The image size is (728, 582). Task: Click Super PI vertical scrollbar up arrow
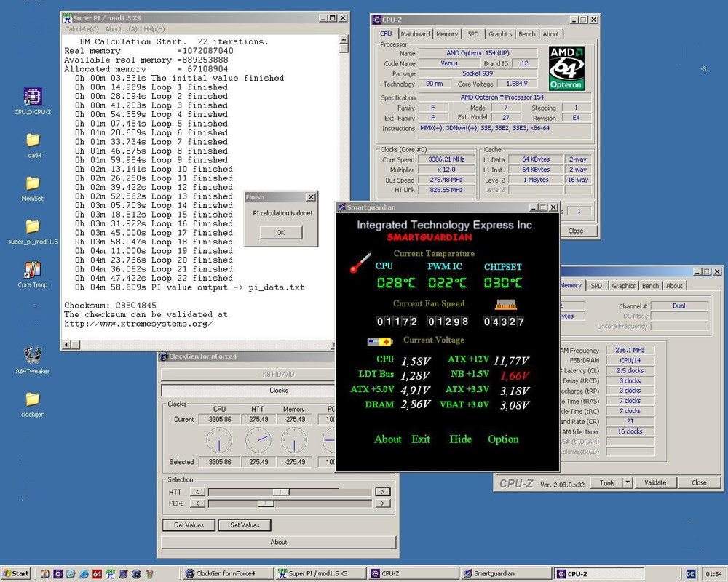[x=344, y=40]
